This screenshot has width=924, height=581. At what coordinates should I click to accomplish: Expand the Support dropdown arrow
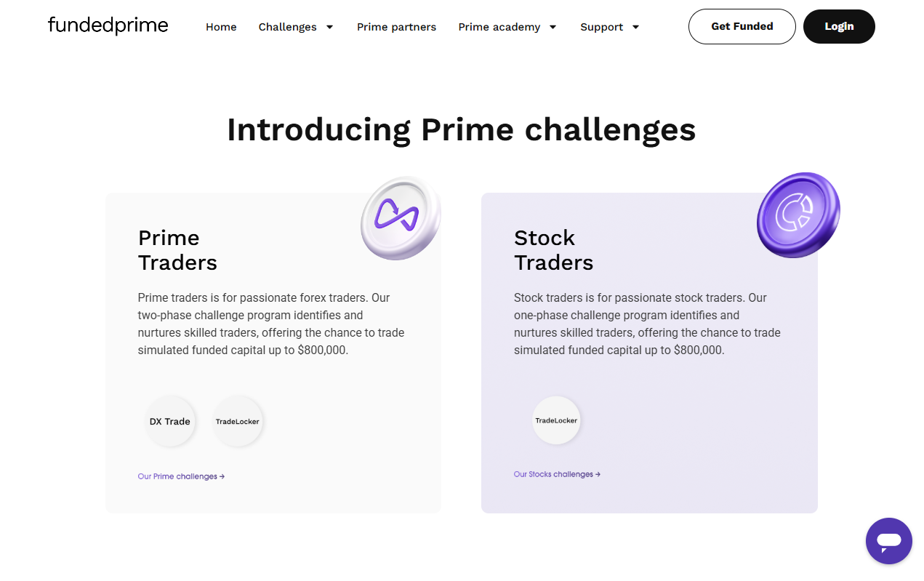pos(636,27)
